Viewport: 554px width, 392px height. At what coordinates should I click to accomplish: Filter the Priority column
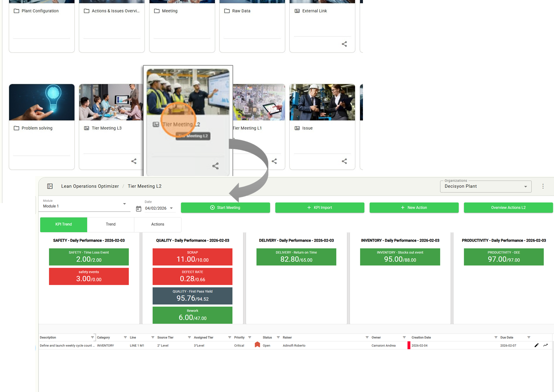(x=250, y=337)
